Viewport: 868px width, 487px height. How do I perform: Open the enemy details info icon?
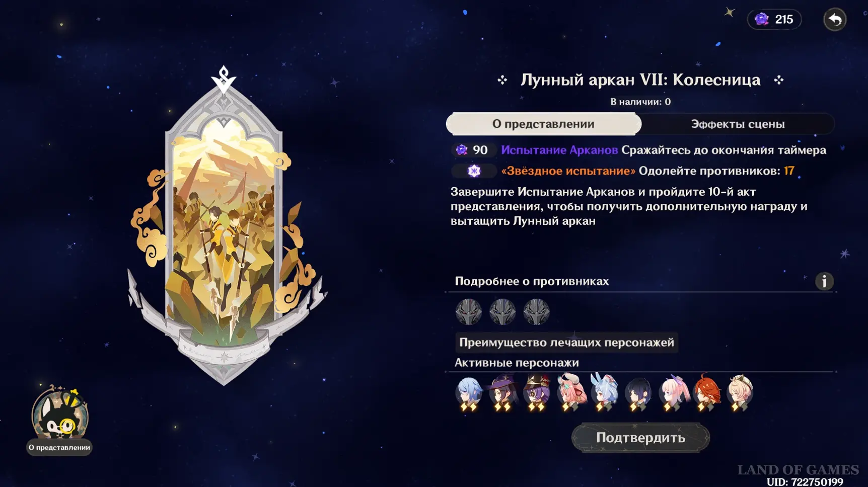click(824, 281)
